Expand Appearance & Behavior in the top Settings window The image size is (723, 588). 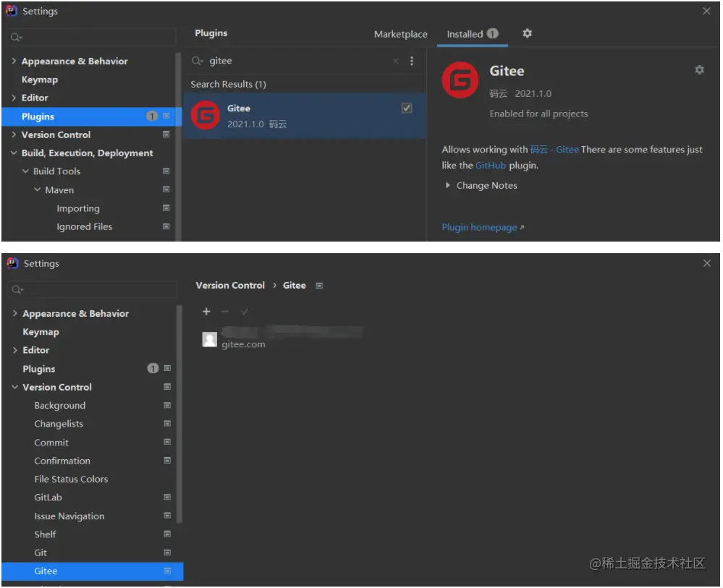[x=13, y=61]
